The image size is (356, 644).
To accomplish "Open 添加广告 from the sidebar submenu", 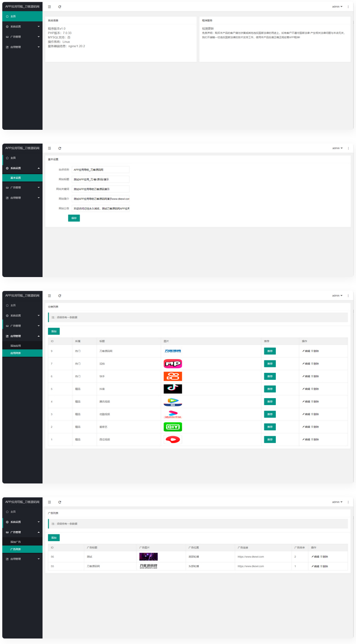I will [16, 542].
